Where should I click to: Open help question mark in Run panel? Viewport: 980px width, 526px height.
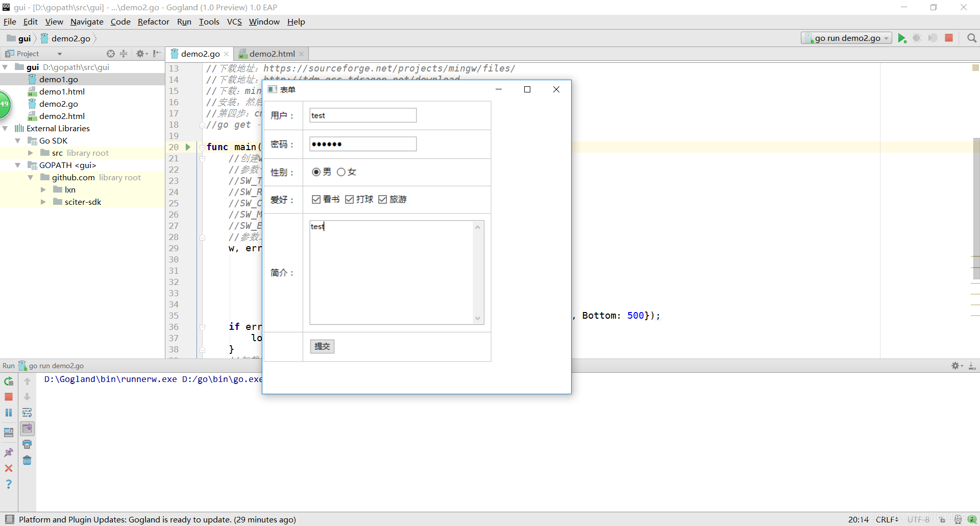9,484
